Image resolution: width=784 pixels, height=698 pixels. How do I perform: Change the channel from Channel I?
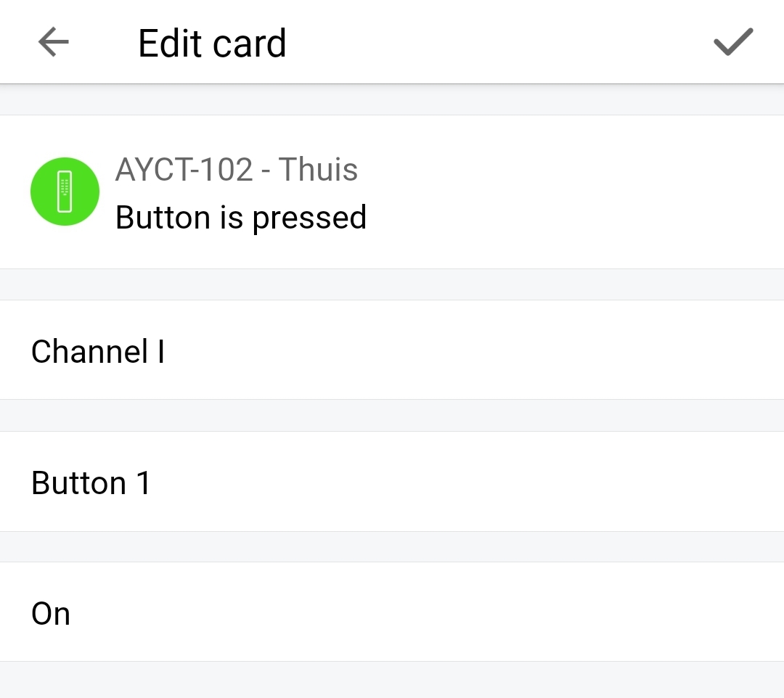(392, 350)
